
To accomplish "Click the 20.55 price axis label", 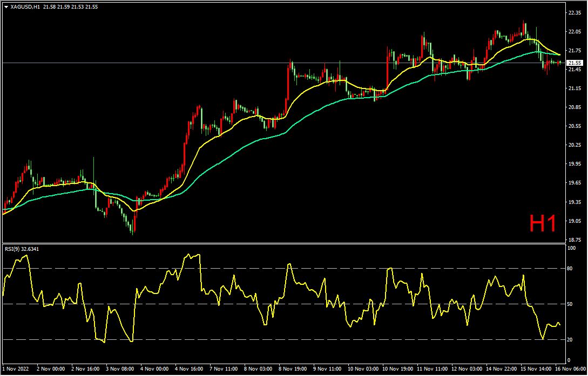I will (x=575, y=126).
